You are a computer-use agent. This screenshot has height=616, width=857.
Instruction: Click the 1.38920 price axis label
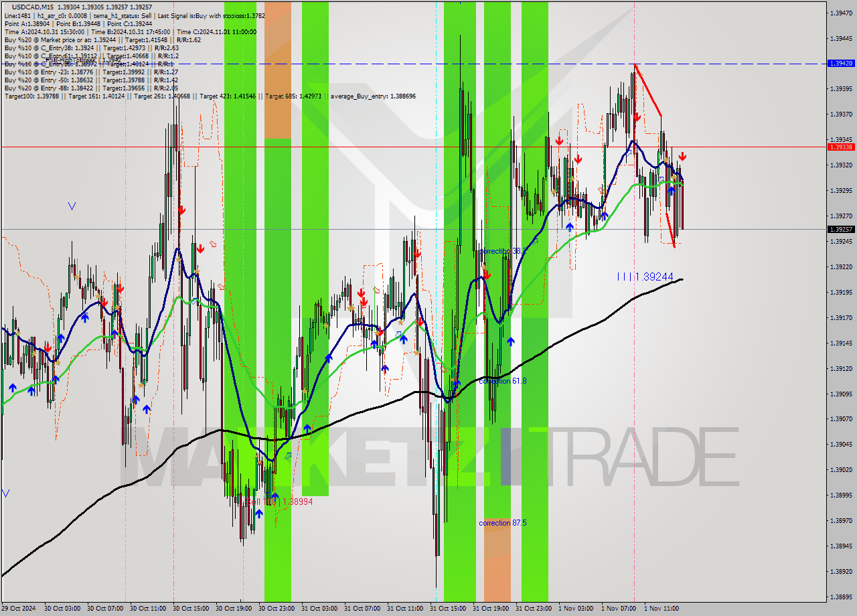[x=841, y=571]
